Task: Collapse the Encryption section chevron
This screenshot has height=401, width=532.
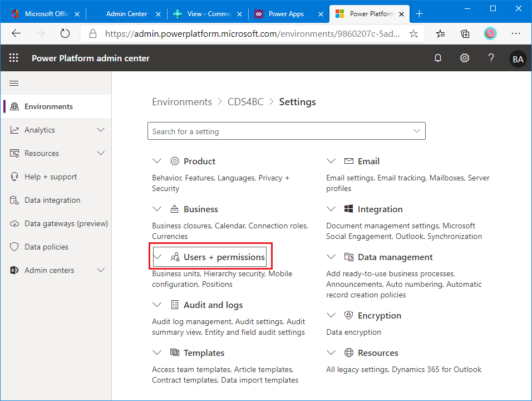Action: (x=331, y=315)
